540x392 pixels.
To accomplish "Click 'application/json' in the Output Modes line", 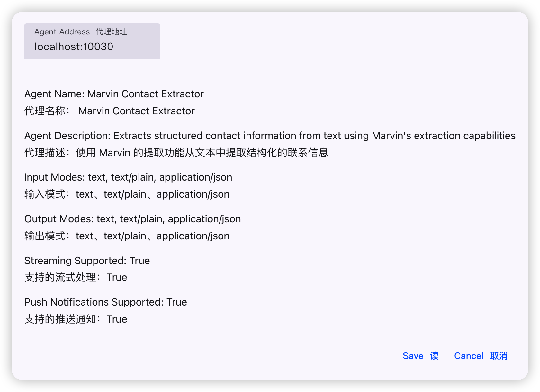I will point(204,219).
